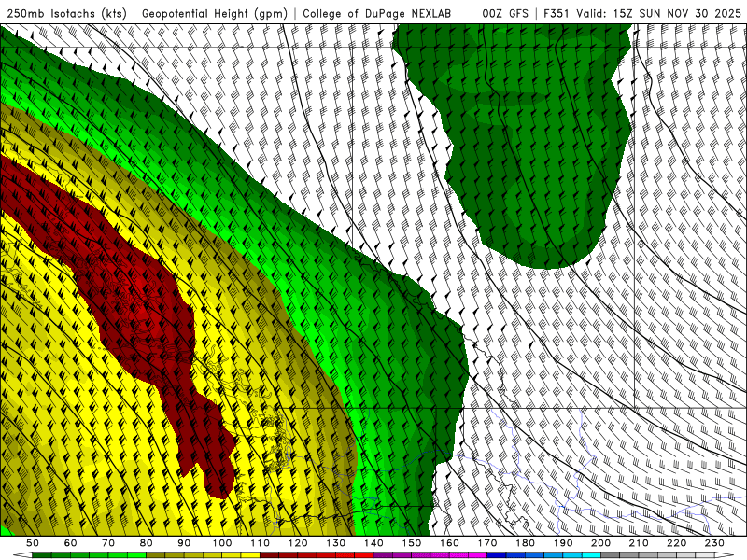Click the 'Geopotential Height (gpm)' header text

[215, 14]
